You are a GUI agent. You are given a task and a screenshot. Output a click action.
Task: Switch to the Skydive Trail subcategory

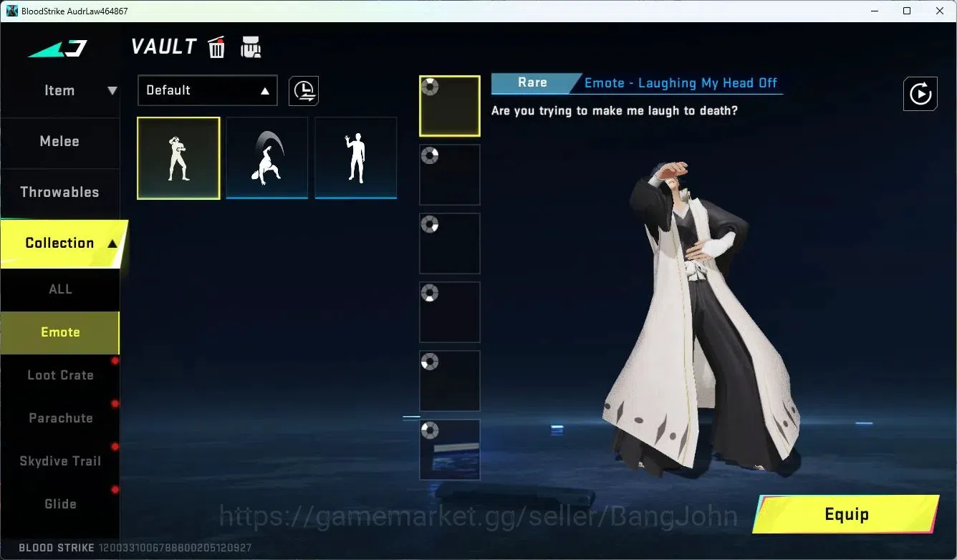[x=60, y=461]
